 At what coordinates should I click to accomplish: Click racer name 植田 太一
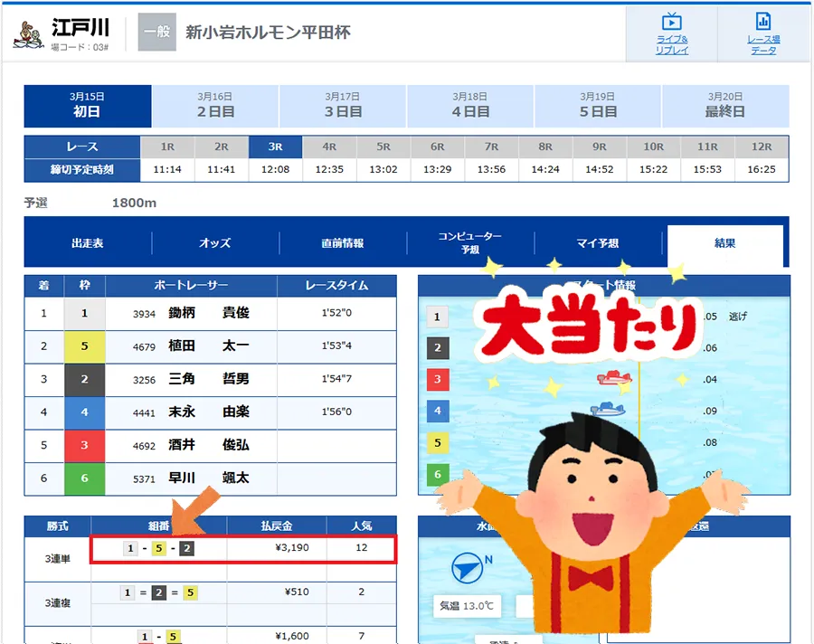pos(208,345)
